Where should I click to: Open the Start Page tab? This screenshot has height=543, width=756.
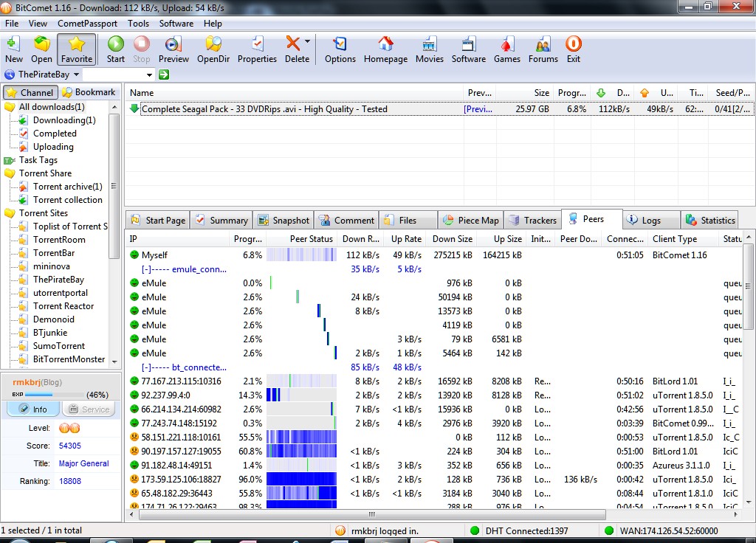[158, 220]
